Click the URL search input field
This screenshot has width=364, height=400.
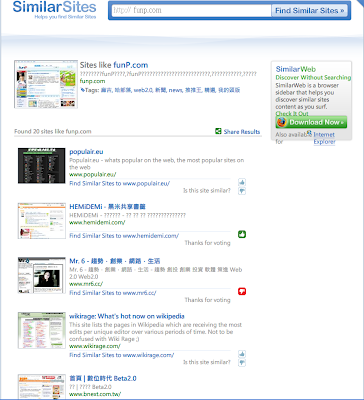coord(191,11)
